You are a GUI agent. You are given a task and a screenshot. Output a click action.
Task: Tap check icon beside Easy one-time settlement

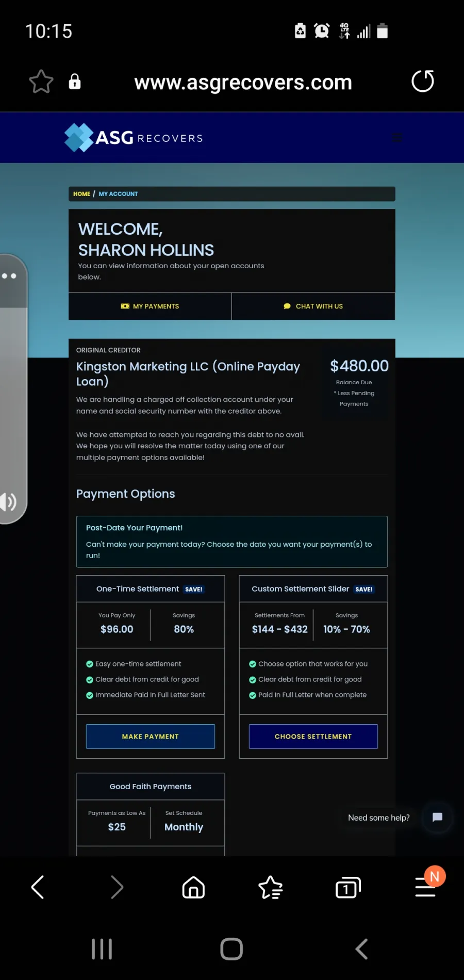click(x=90, y=664)
